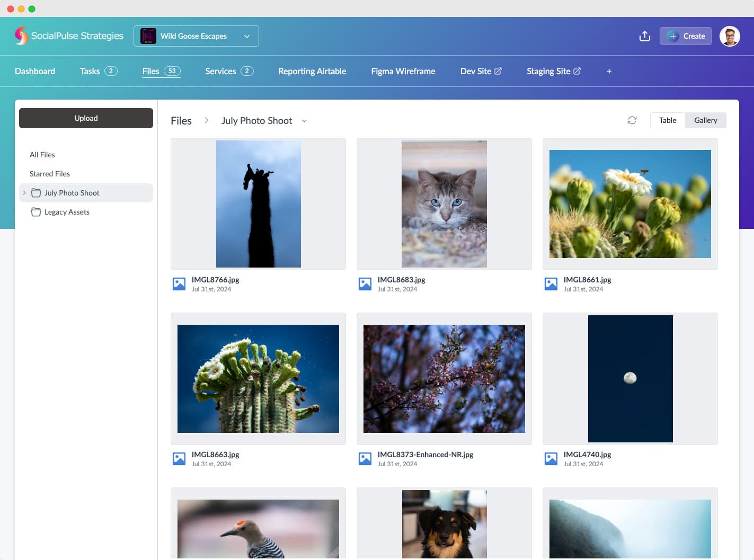Click the IMGL8373-Enhanced-NR.jpg file name
Image resolution: width=754 pixels, height=560 pixels.
click(425, 455)
